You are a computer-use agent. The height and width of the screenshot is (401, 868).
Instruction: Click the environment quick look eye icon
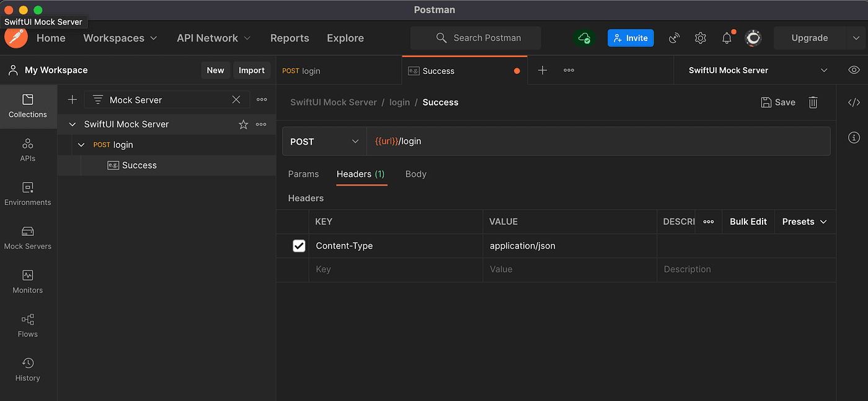coord(854,70)
